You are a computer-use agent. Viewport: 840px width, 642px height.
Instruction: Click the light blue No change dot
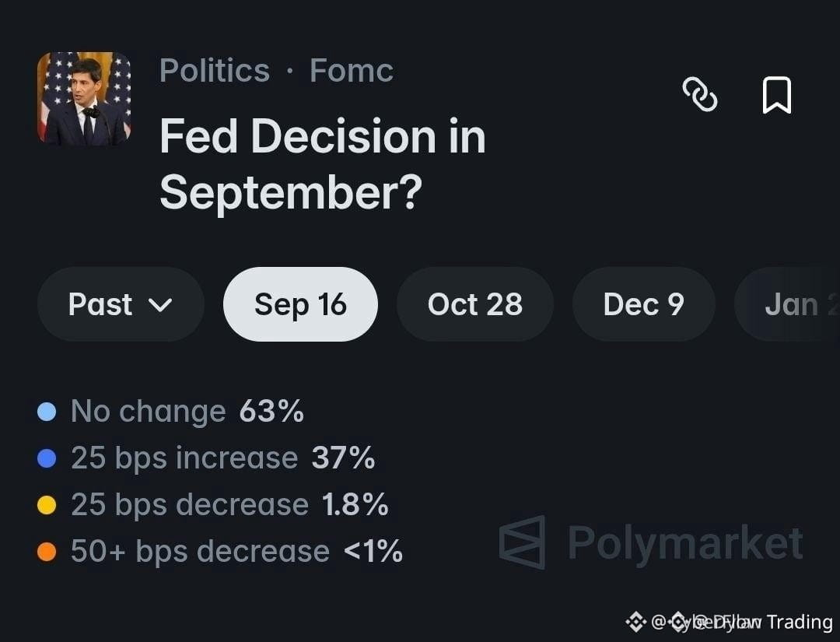coord(47,412)
